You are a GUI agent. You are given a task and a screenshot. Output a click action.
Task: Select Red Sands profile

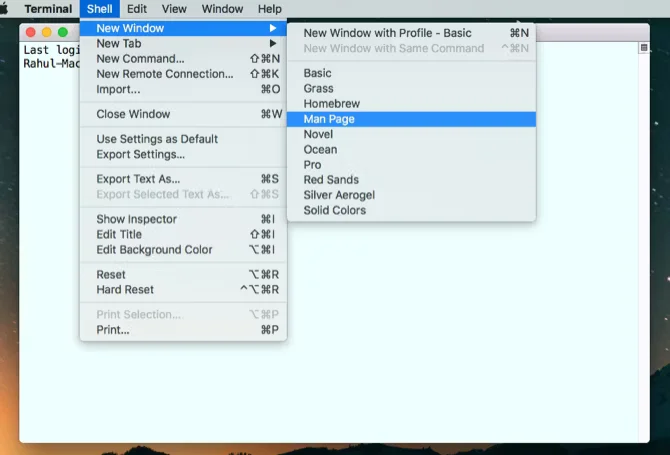pos(331,180)
